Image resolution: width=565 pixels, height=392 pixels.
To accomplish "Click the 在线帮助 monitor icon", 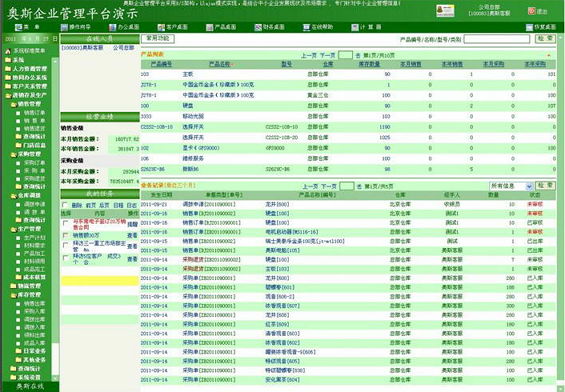I will (x=306, y=27).
